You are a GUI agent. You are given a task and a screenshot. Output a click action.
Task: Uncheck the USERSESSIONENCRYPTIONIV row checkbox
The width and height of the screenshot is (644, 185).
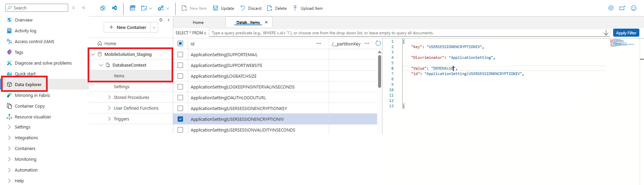point(180,119)
